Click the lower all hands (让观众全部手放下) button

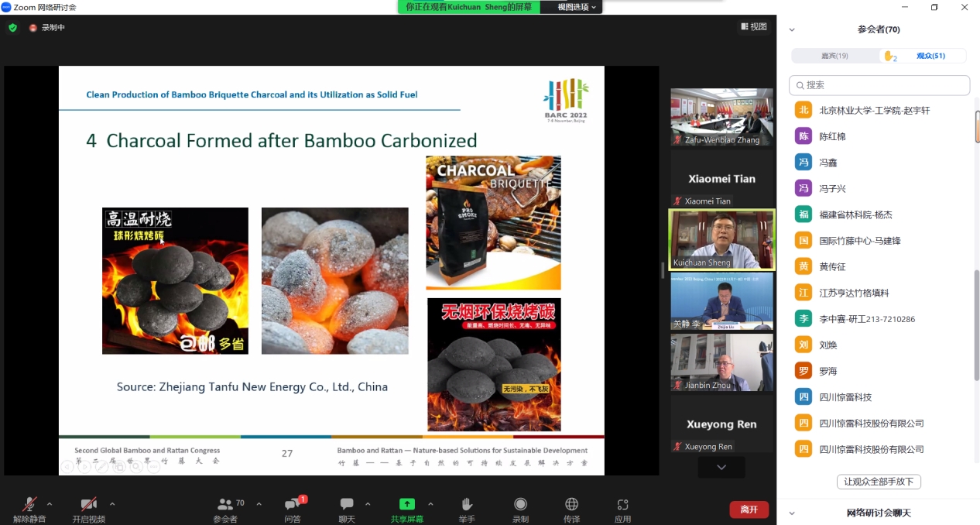click(879, 482)
